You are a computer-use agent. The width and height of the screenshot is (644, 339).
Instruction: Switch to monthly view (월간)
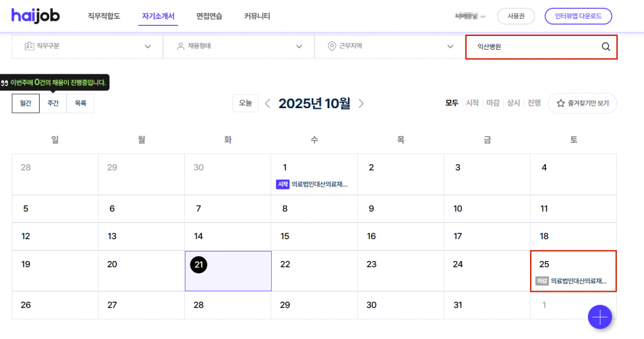[x=26, y=103]
